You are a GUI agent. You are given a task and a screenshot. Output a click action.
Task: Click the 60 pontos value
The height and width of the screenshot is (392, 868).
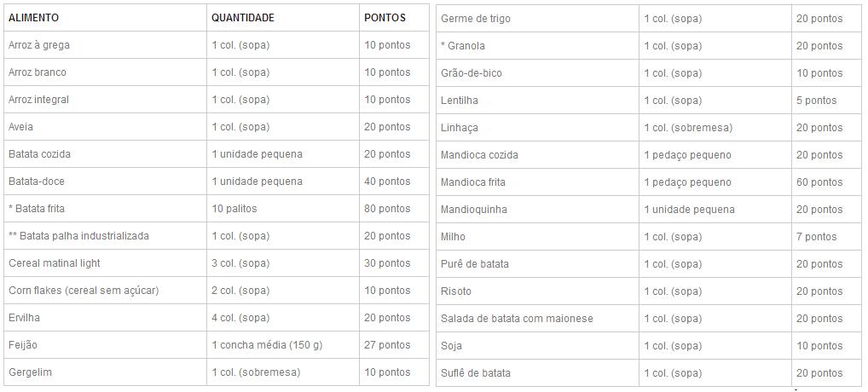click(x=819, y=182)
